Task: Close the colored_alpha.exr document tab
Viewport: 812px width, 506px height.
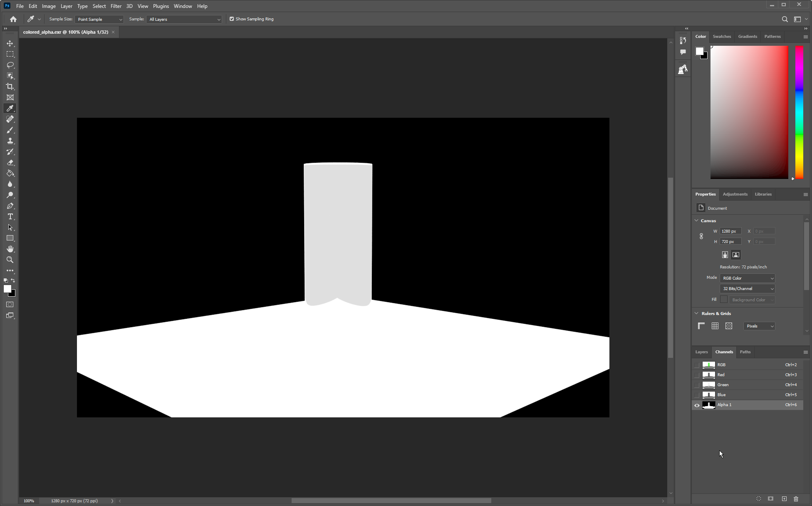Action: click(113, 32)
